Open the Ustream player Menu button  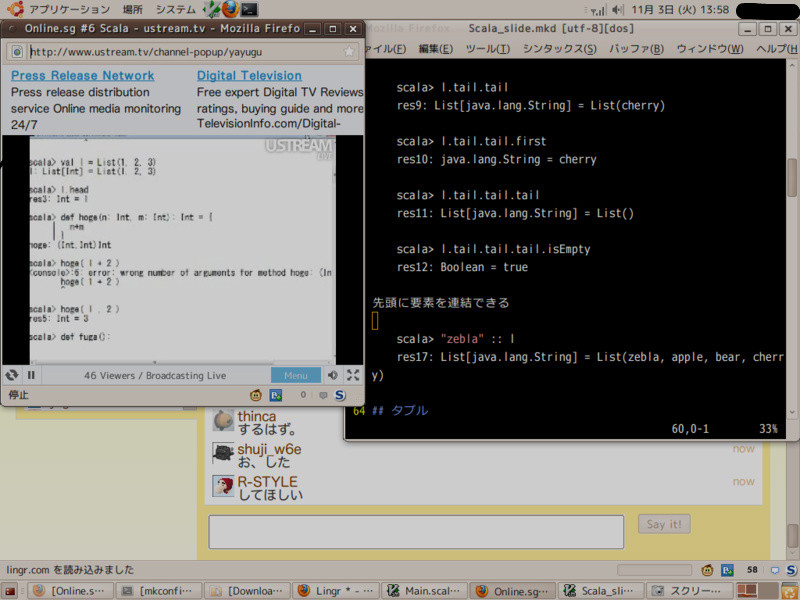pyautogui.click(x=296, y=375)
